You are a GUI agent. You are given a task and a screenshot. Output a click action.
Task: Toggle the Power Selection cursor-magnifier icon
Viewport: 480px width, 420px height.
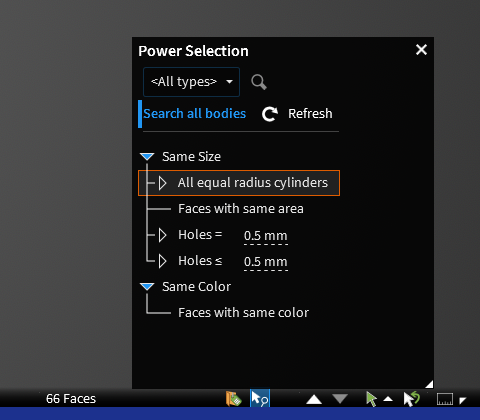point(260,398)
